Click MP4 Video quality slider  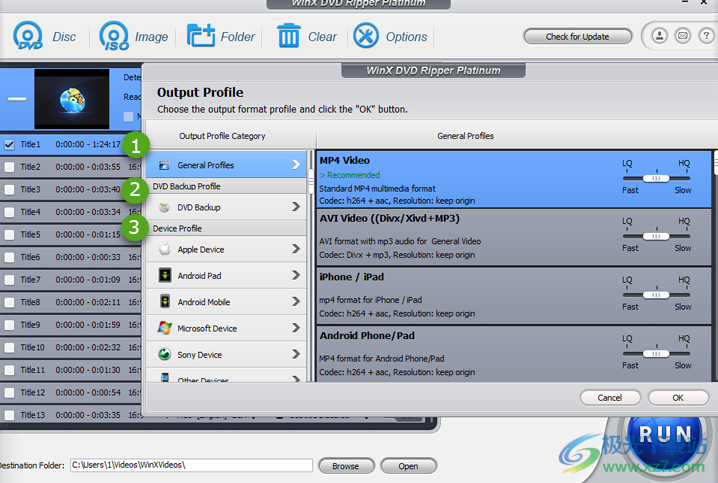(656, 178)
